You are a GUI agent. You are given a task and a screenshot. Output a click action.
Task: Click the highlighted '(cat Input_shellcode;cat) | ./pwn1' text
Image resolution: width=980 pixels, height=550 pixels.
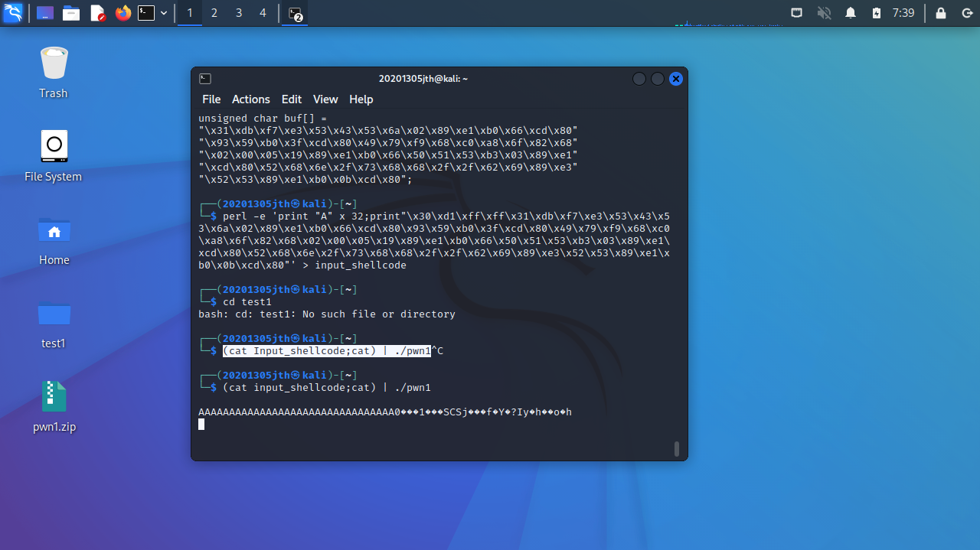click(x=327, y=351)
